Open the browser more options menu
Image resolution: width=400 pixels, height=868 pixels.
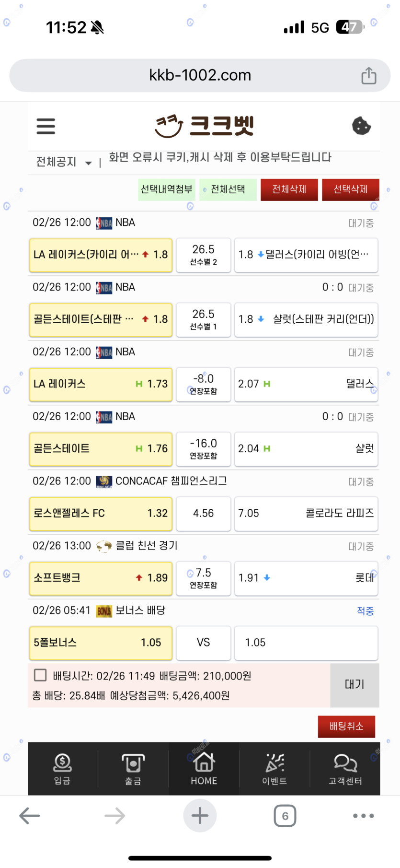pyautogui.click(x=363, y=816)
